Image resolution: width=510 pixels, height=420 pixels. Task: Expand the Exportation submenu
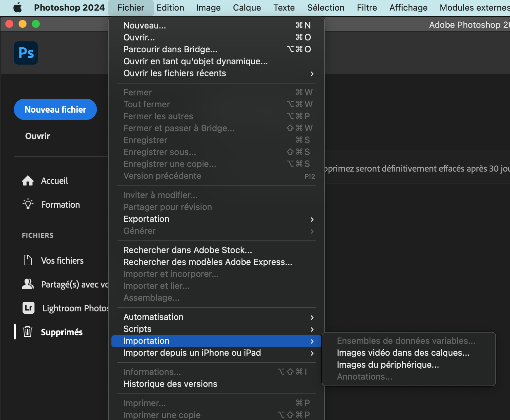217,219
